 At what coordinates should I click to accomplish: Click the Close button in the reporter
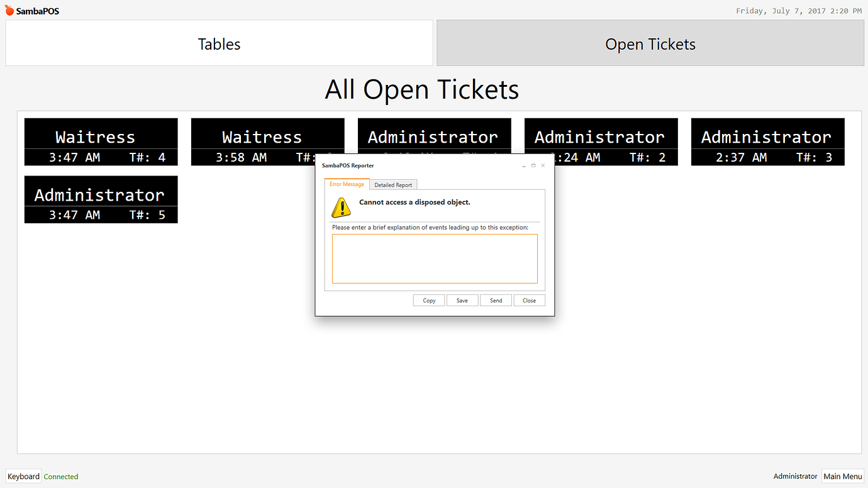(530, 301)
